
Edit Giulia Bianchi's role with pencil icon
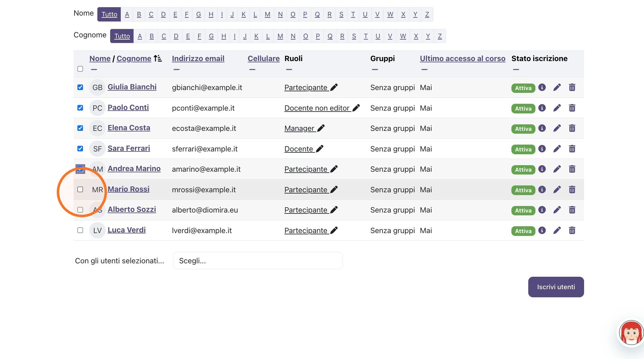point(334,88)
